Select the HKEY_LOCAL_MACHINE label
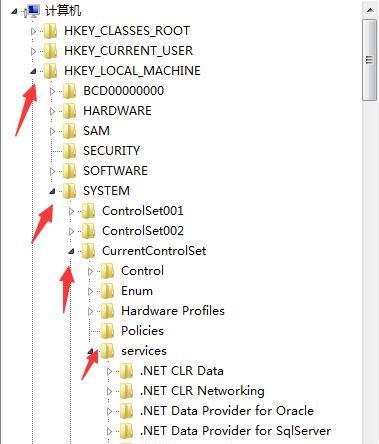 tap(132, 71)
